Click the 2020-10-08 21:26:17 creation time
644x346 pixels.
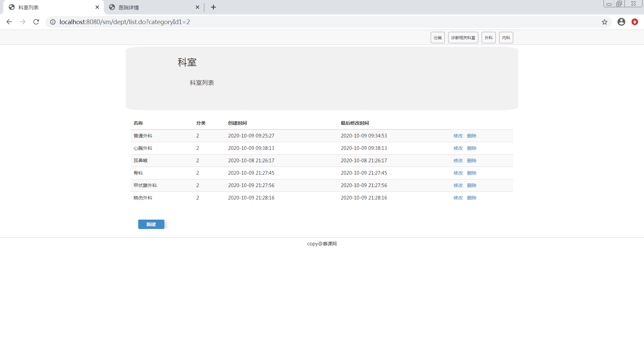pos(251,161)
